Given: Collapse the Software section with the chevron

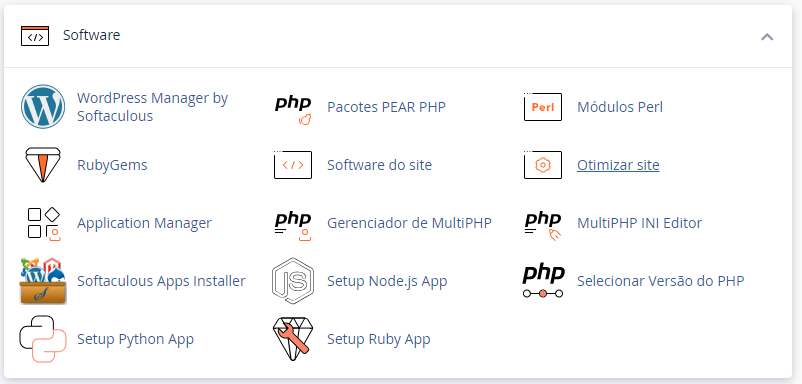Looking at the screenshot, I should point(767,37).
